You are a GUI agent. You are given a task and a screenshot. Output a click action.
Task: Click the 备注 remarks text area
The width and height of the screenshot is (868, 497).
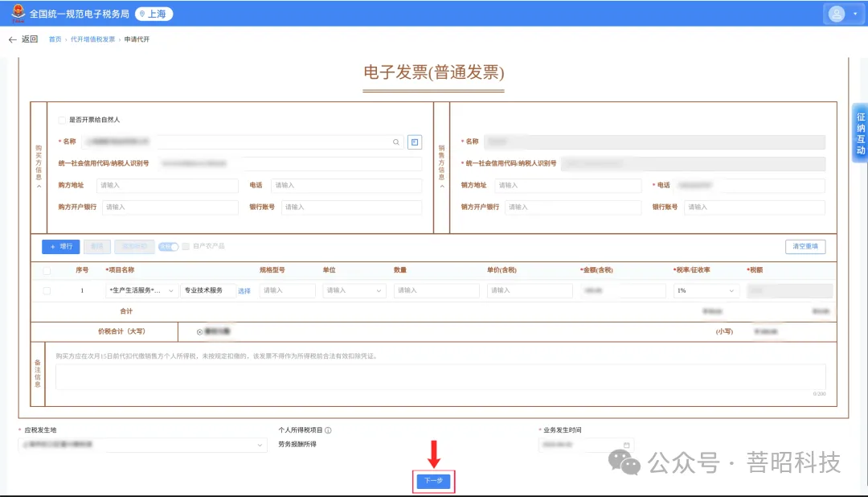[x=440, y=377]
